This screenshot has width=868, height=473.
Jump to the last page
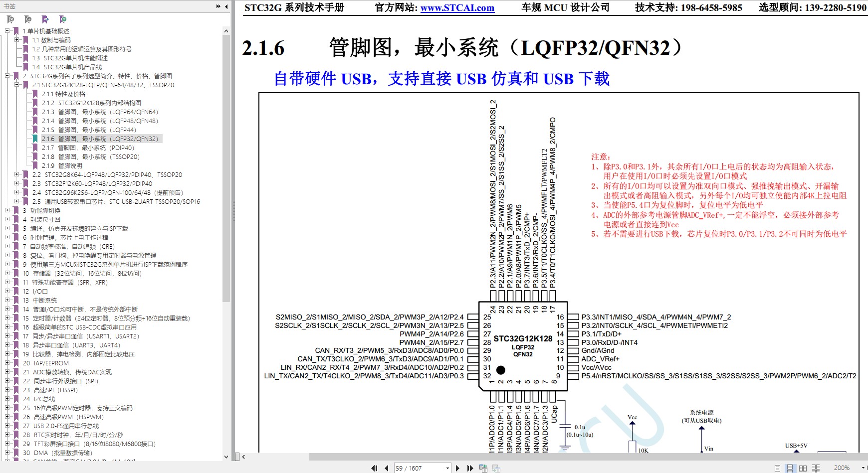point(470,468)
